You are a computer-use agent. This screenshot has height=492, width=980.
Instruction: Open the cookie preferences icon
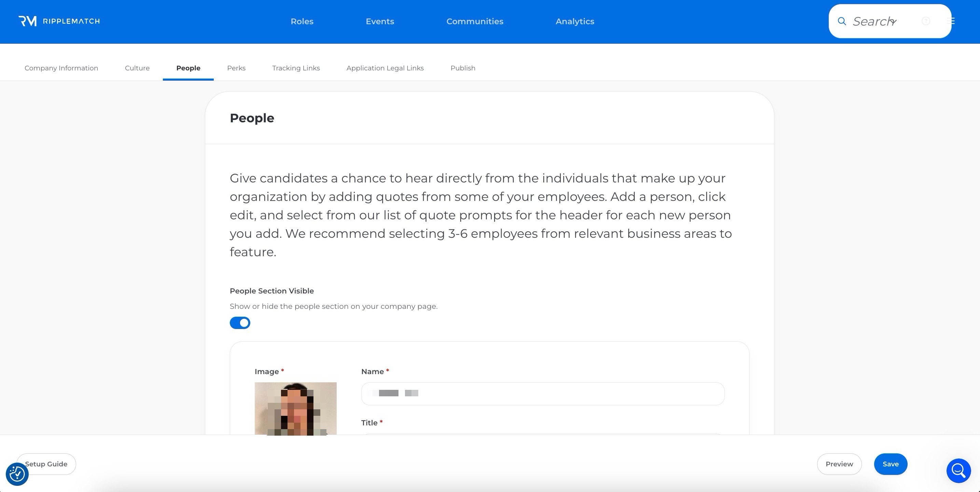pos(17,474)
